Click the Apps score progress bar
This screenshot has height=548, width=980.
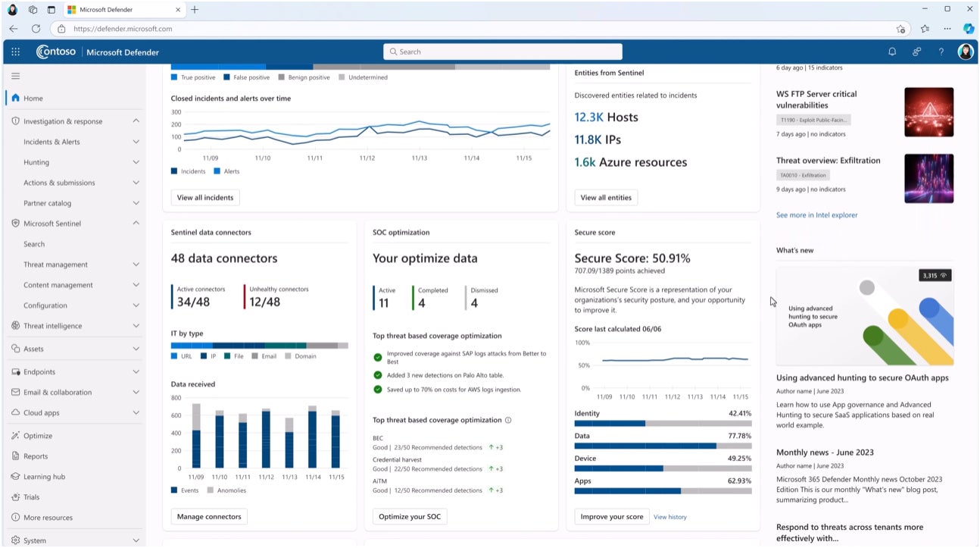point(663,491)
